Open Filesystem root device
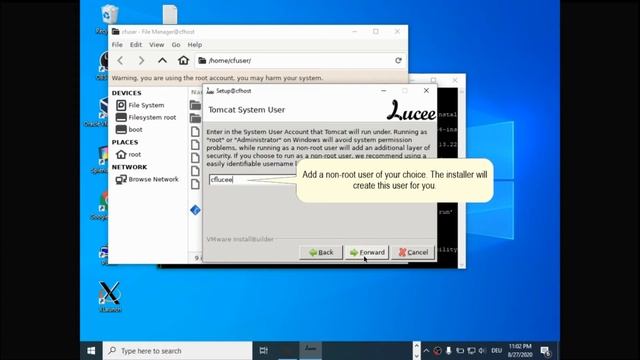 (146, 118)
